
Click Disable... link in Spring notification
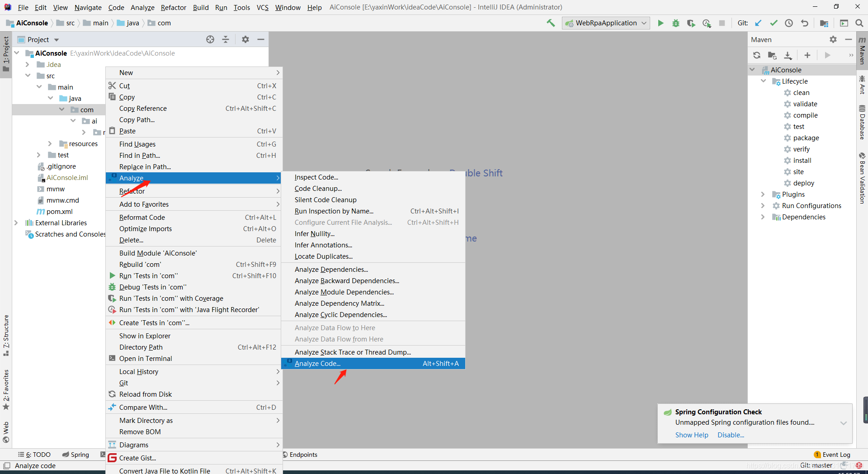tap(731, 435)
